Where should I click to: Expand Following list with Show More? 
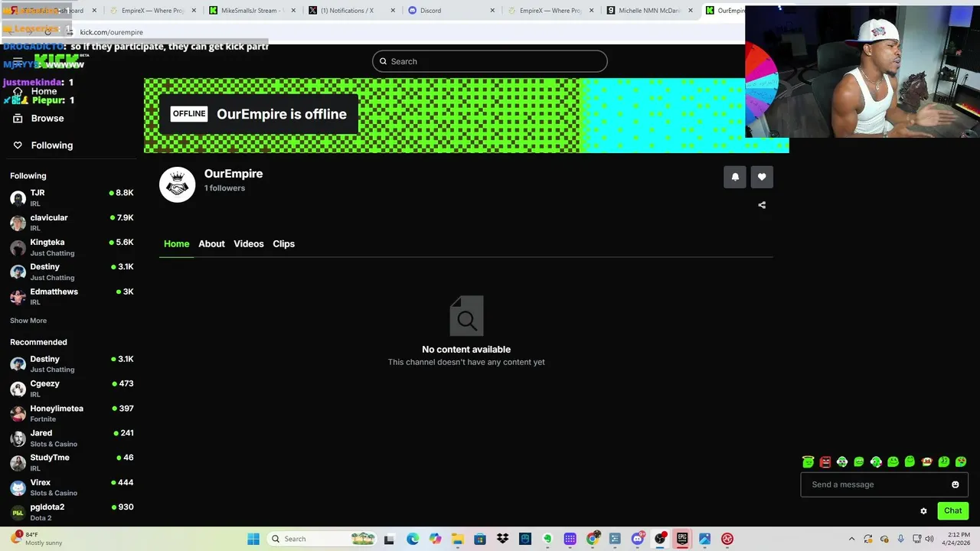(x=28, y=321)
